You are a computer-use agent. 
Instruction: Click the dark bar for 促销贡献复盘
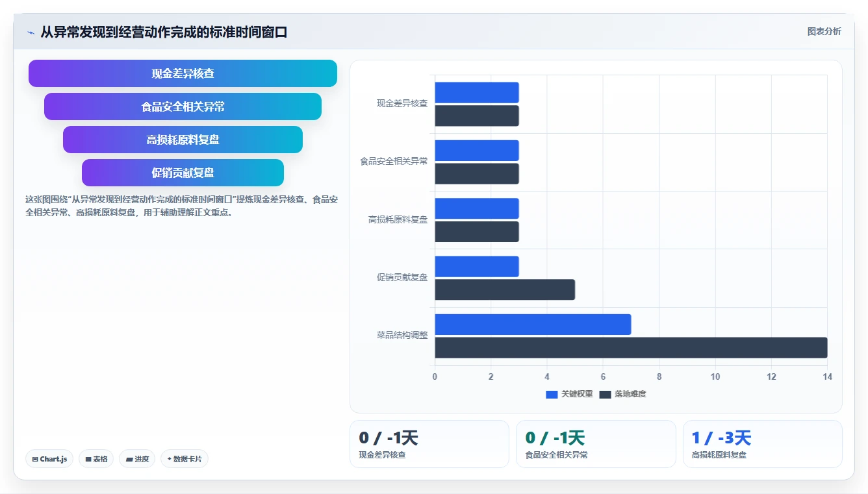point(505,290)
